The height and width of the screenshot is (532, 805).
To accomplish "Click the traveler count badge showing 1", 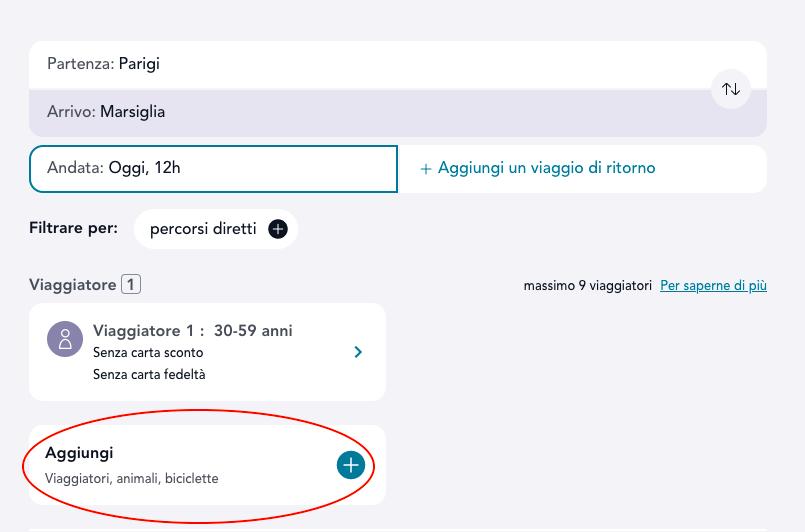I will [131, 285].
